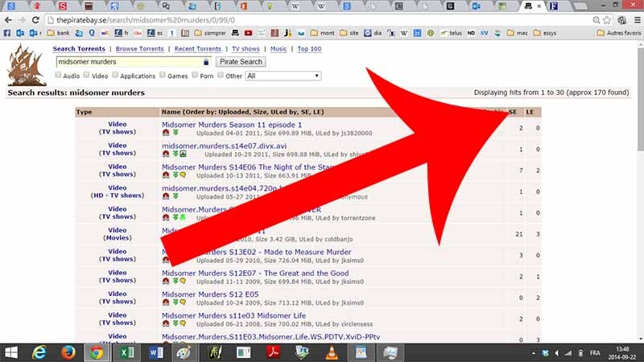Open Midsomer Murders s11e03 Midsomer Life torrent

pos(233,315)
